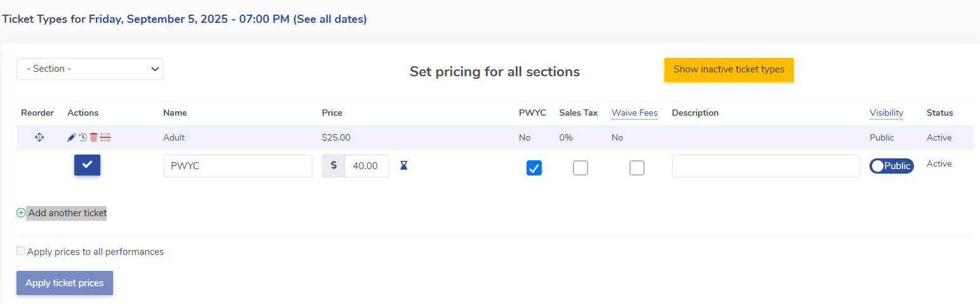Open the history clock icon for Adult ticket
This screenshot has height=304, width=980.
tap(83, 137)
